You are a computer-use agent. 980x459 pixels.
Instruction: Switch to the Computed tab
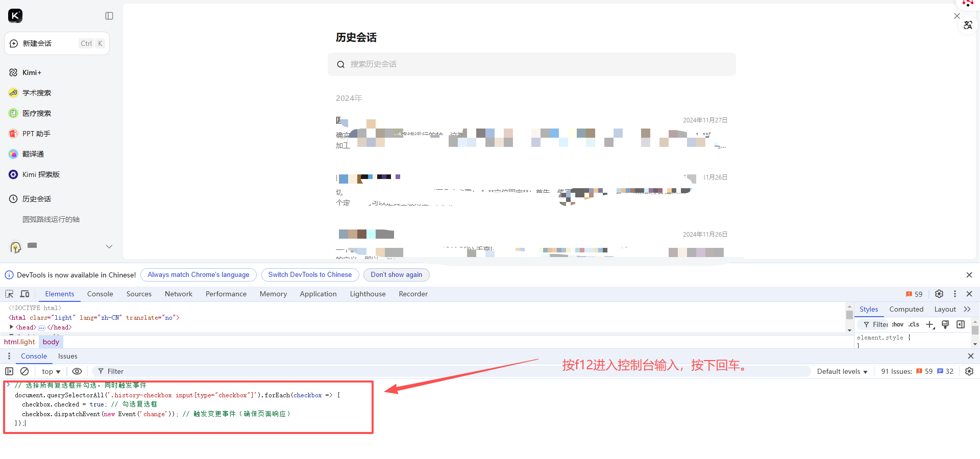906,310
